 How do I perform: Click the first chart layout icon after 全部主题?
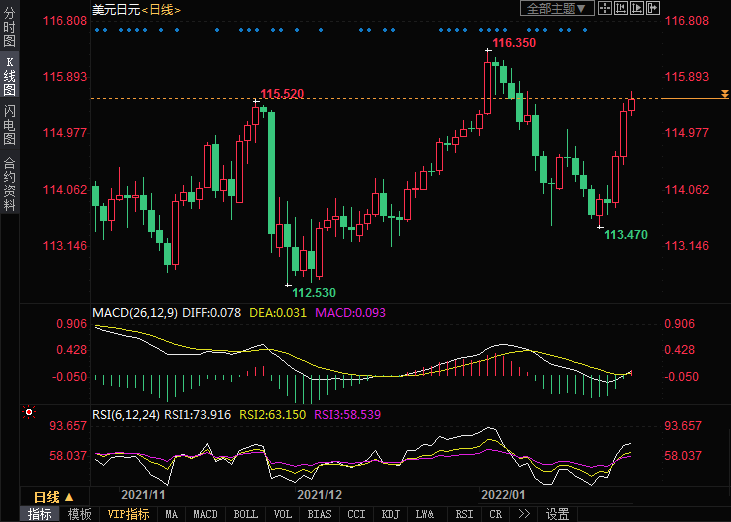click(605, 9)
